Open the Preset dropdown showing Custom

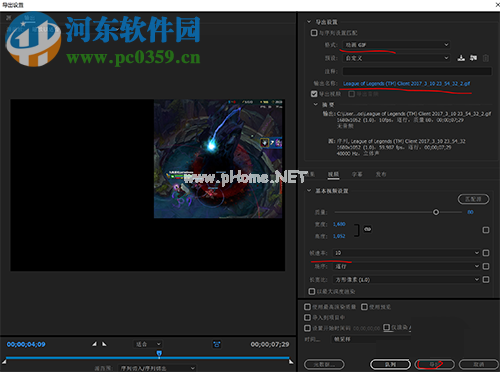click(397, 58)
